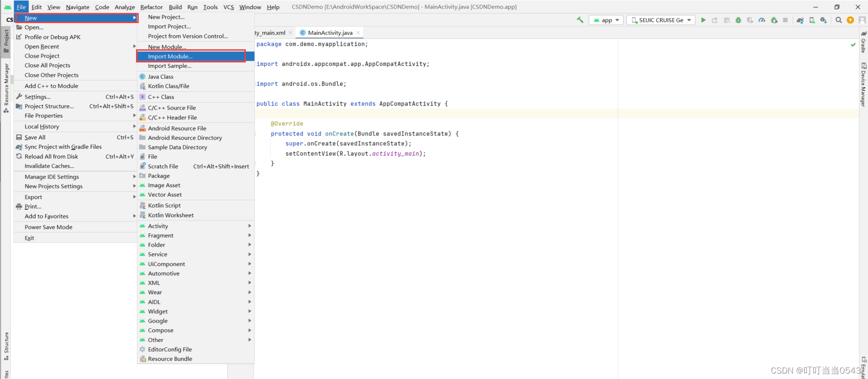Expand the New Projects Settings submenu
This screenshot has width=868, height=379.
(76, 186)
